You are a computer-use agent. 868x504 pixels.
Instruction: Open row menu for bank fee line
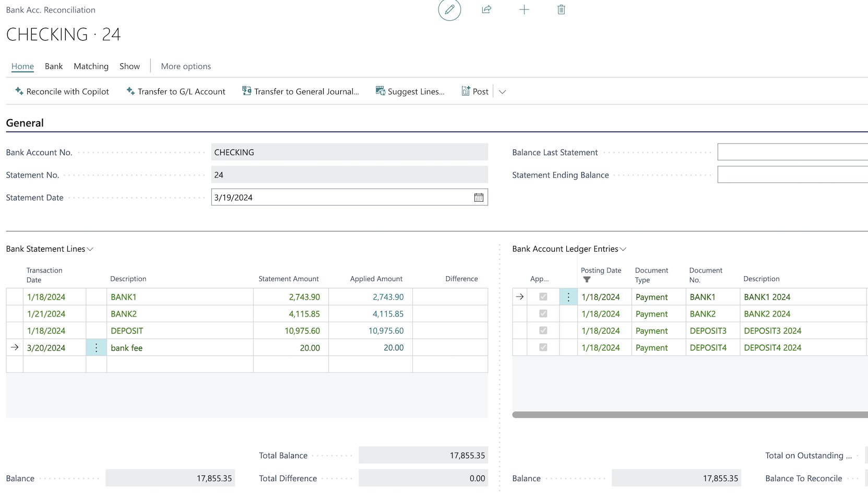tap(97, 348)
